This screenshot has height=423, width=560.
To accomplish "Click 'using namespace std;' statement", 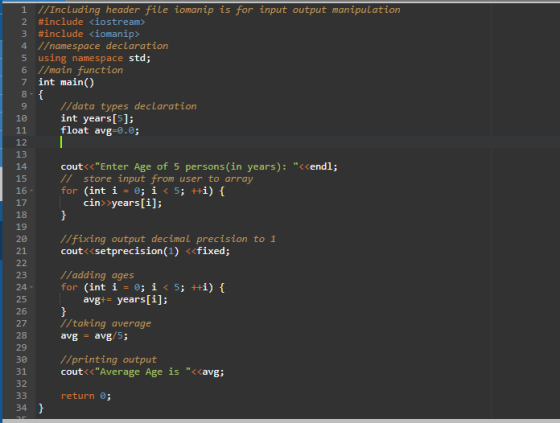I will pos(94,58).
